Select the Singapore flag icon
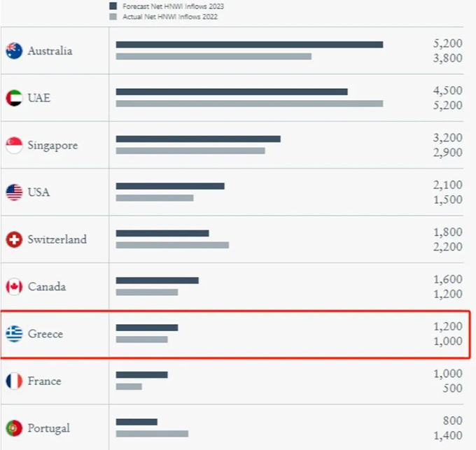 pos(14,145)
